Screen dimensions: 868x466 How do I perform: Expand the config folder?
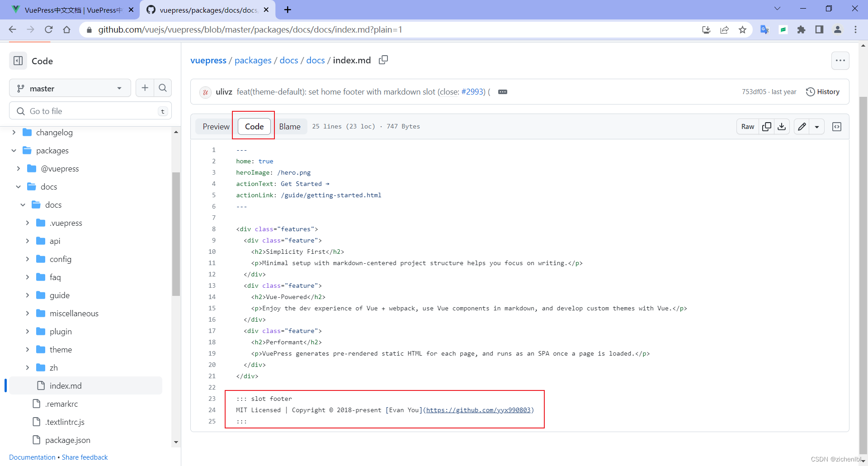pos(27,259)
